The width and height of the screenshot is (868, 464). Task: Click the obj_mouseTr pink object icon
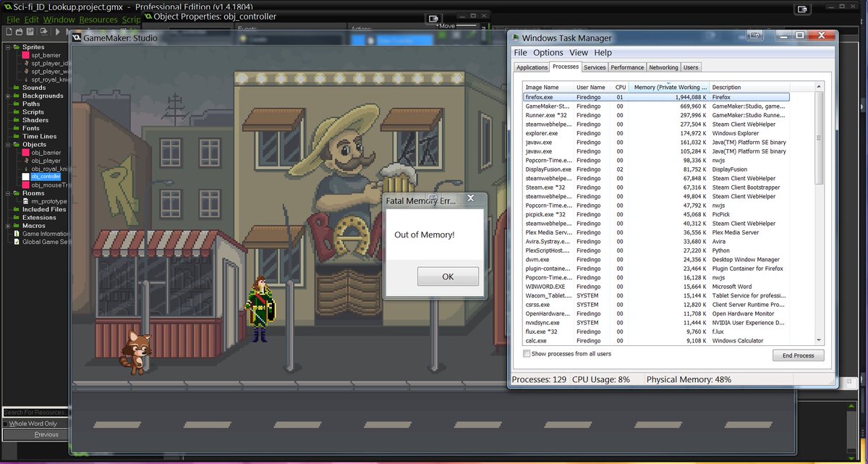click(25, 185)
